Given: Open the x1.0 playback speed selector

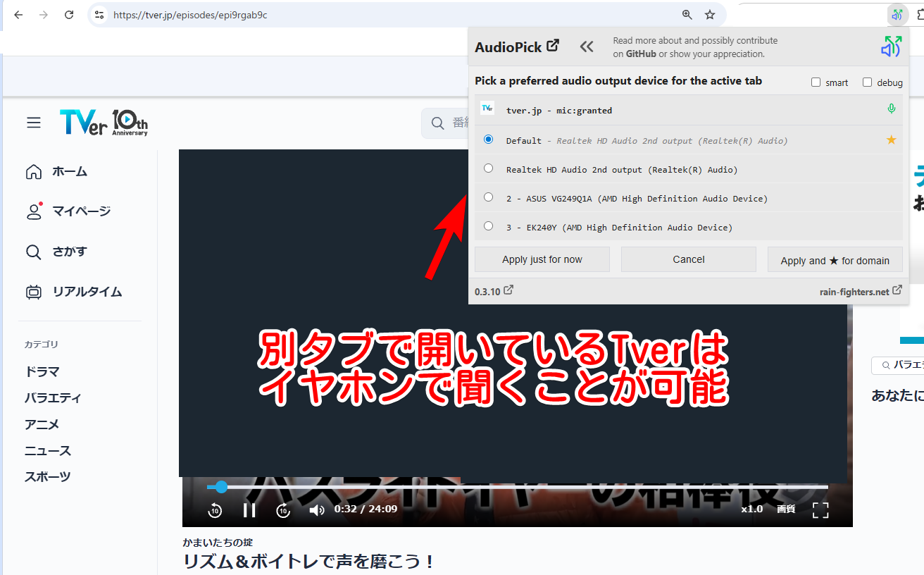Looking at the screenshot, I should (751, 509).
